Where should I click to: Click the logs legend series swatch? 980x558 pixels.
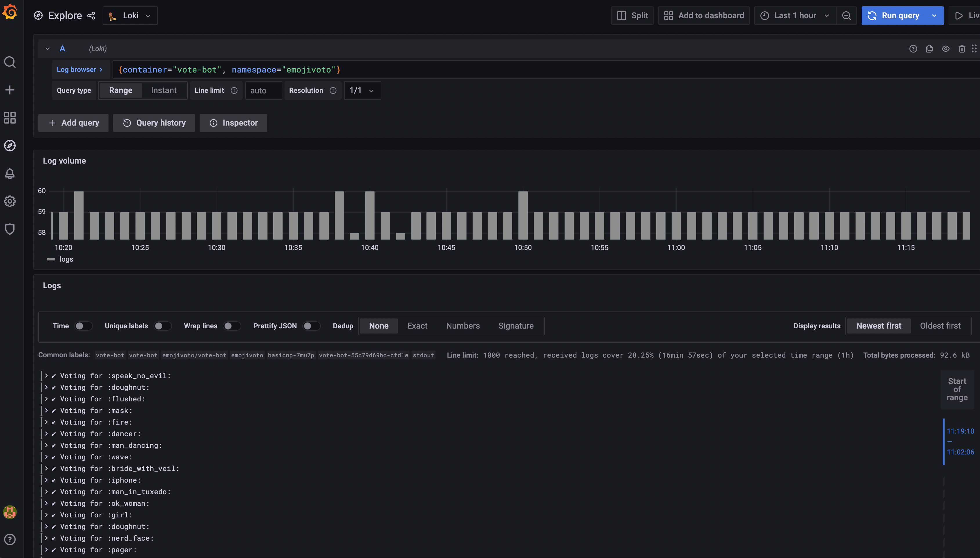[x=51, y=260]
